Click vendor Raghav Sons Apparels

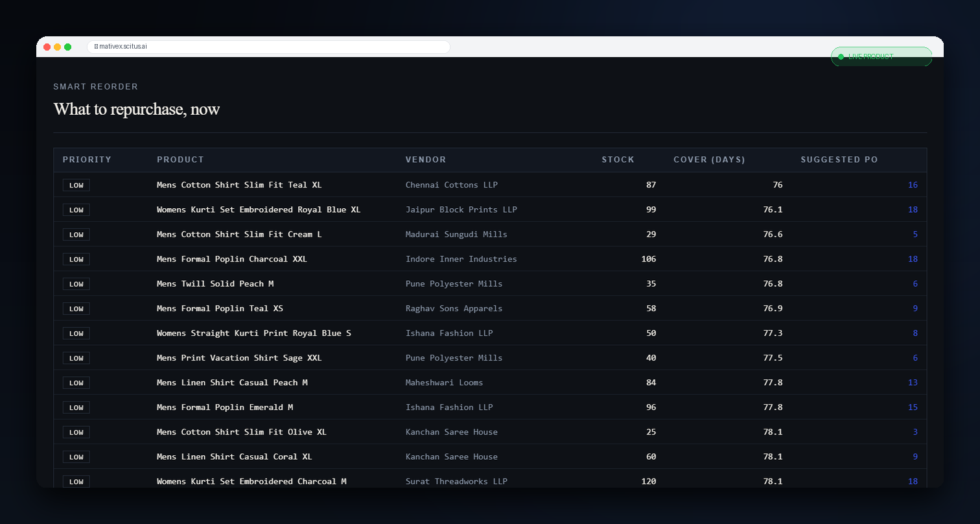click(454, 308)
